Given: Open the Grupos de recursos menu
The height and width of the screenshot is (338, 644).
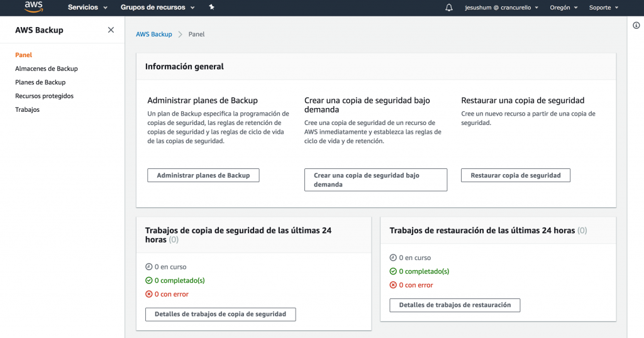Looking at the screenshot, I should coord(157,8).
